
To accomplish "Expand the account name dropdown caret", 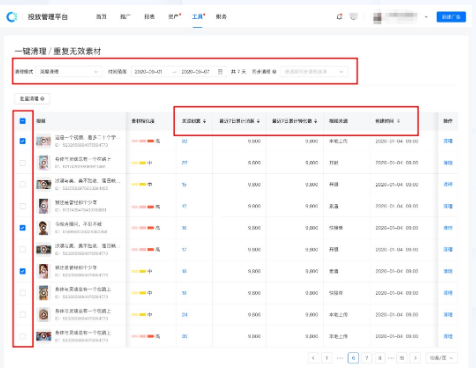I will pos(426,17).
